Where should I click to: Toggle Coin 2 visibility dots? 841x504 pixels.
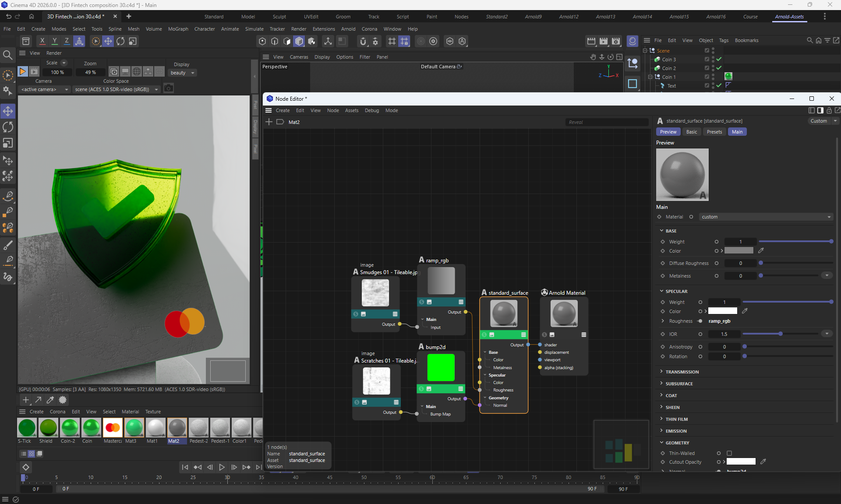tap(713, 68)
